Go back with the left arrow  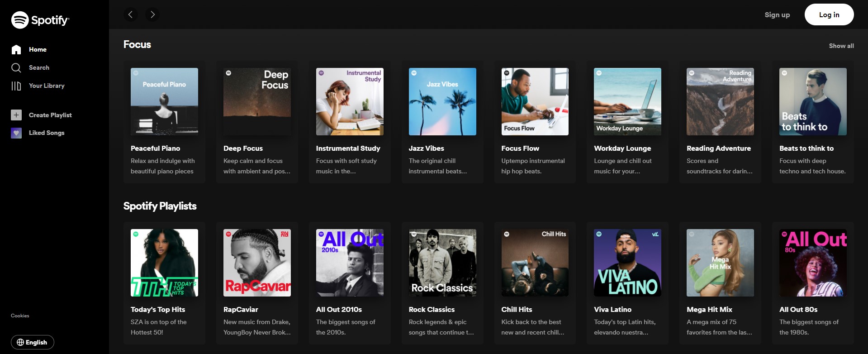click(130, 14)
